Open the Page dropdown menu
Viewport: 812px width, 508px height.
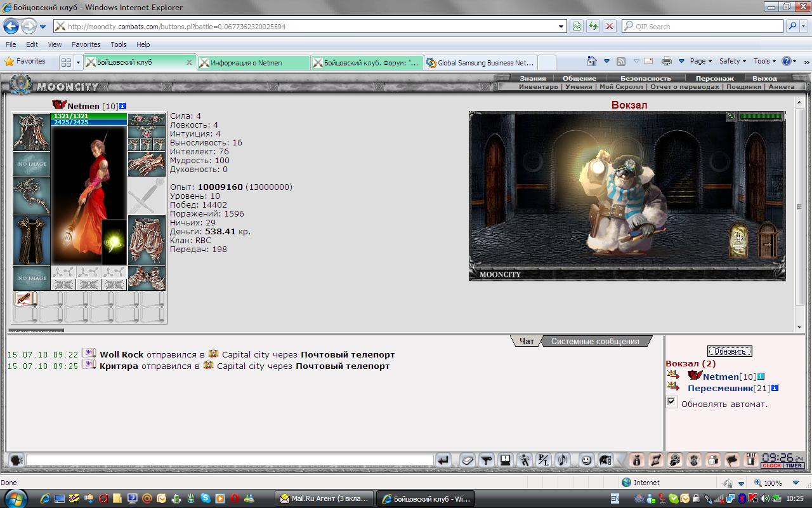[x=701, y=62]
